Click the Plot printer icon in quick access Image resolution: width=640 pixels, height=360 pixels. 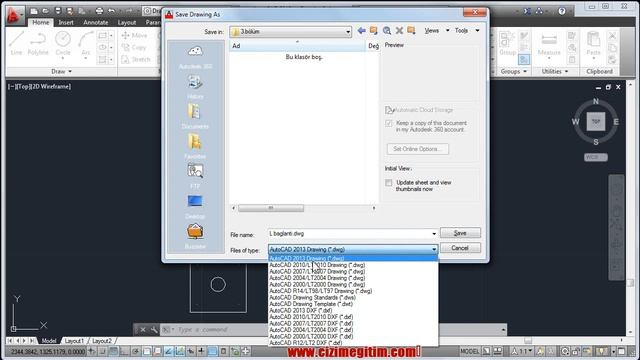tap(99, 11)
